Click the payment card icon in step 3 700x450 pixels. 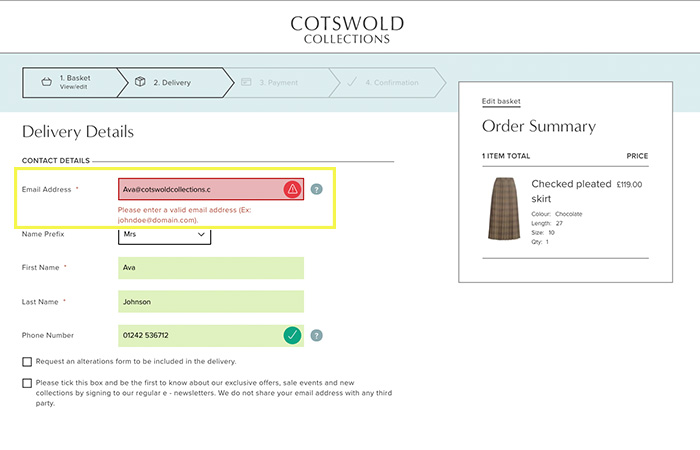tap(245, 82)
